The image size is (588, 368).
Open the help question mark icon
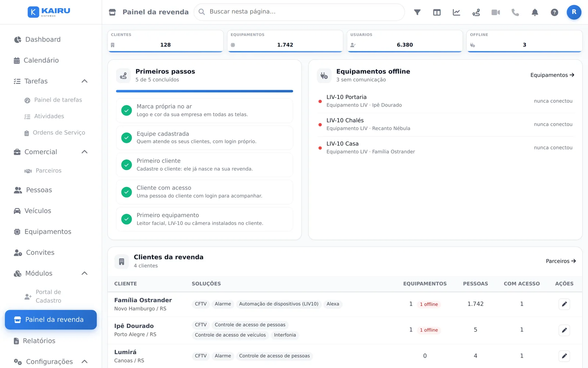click(555, 12)
